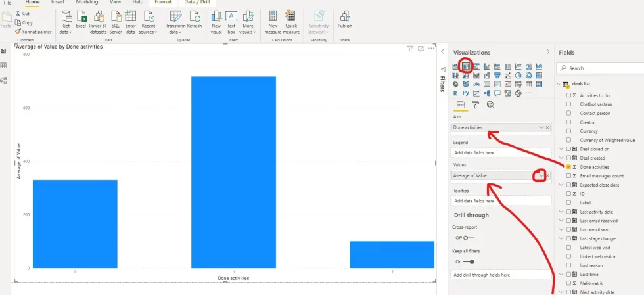Expand the Deal created hierarchy

pos(561,158)
